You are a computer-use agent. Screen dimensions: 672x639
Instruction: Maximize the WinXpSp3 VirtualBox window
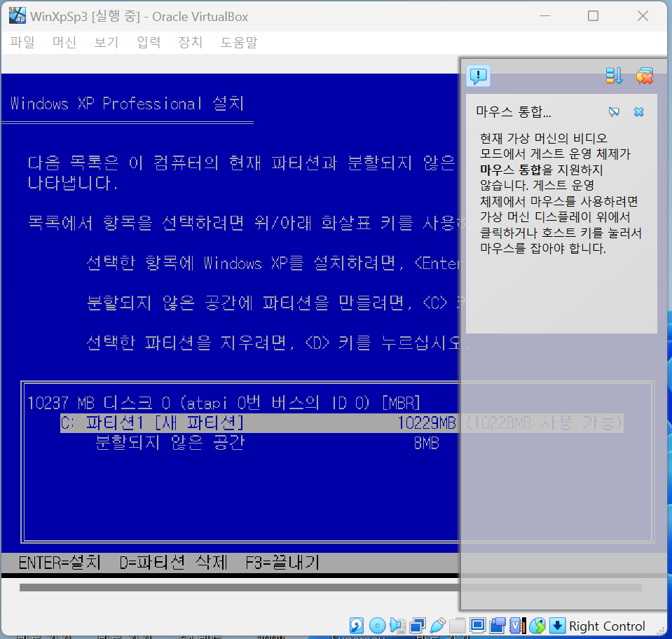(593, 16)
